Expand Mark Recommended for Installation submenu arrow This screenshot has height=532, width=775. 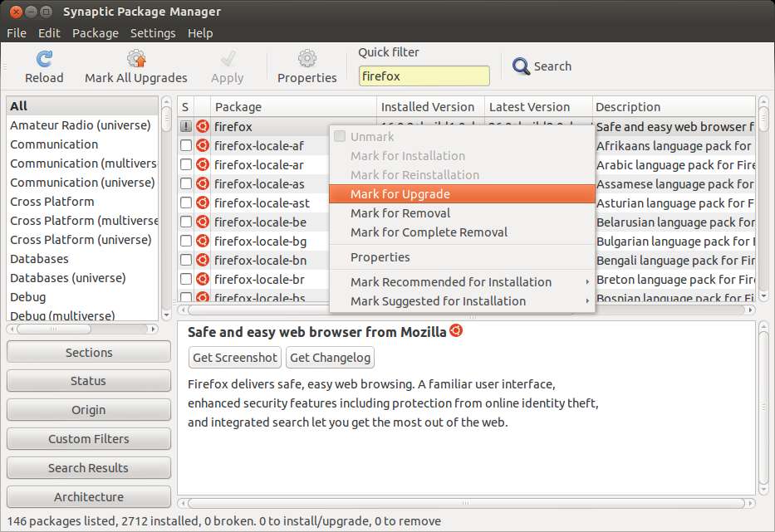click(587, 282)
